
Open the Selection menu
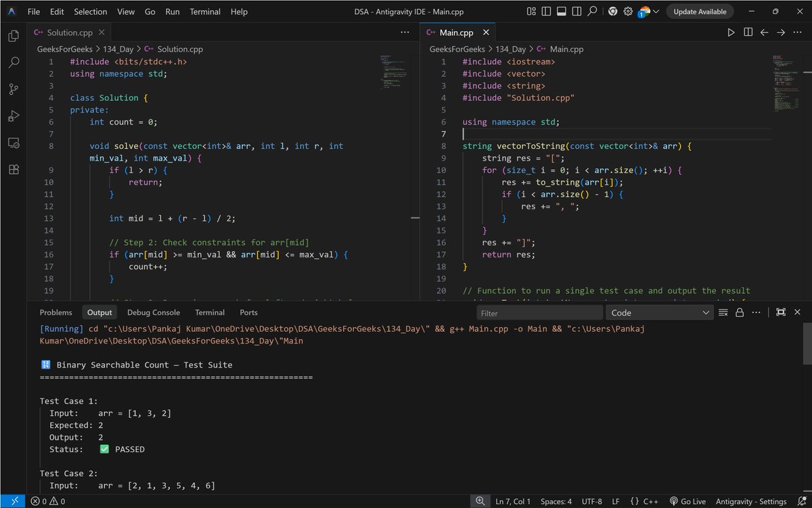click(90, 12)
